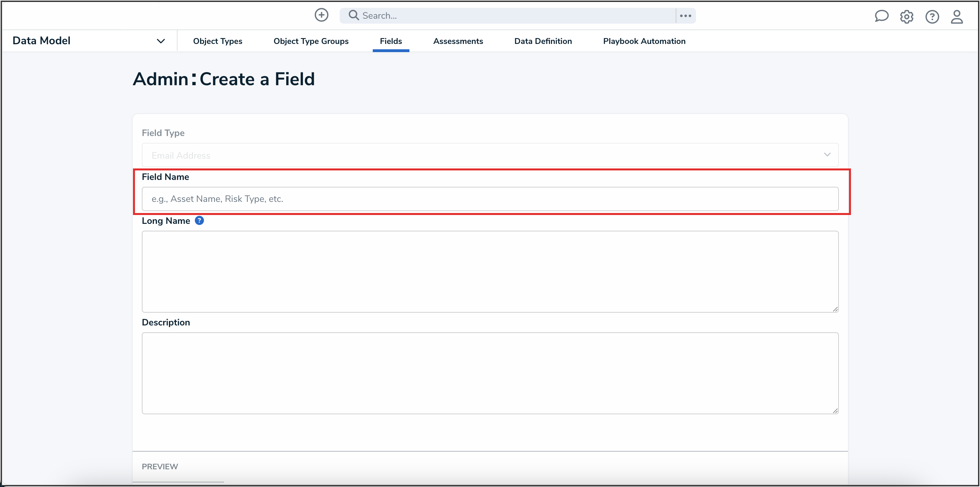This screenshot has height=487, width=980.
Task: Expand the Data Model dropdown
Action: pyautogui.click(x=160, y=40)
